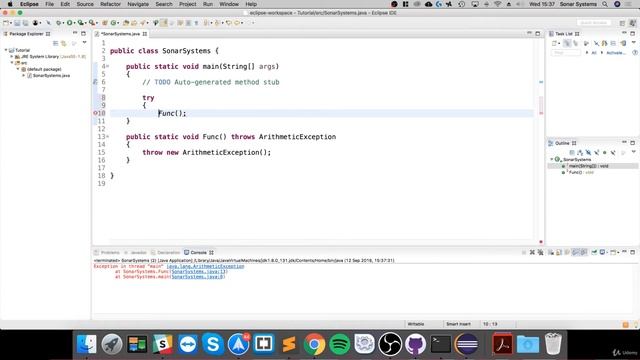The width and height of the screenshot is (640, 360).
Task: Click the Save All toolbar icon
Action: 25,23
